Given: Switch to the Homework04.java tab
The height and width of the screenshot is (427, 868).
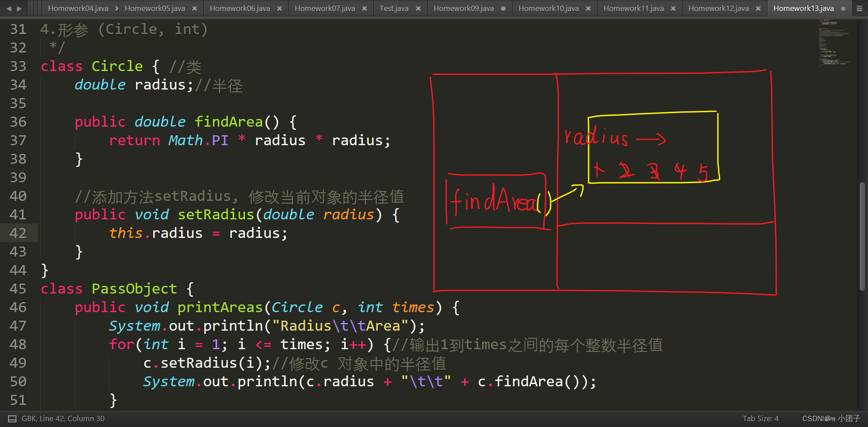Looking at the screenshot, I should click(78, 8).
